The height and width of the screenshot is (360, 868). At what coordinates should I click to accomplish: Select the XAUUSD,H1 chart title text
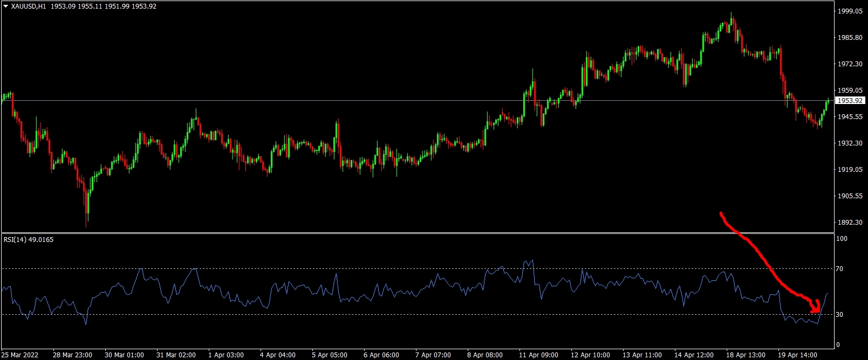(29, 6)
